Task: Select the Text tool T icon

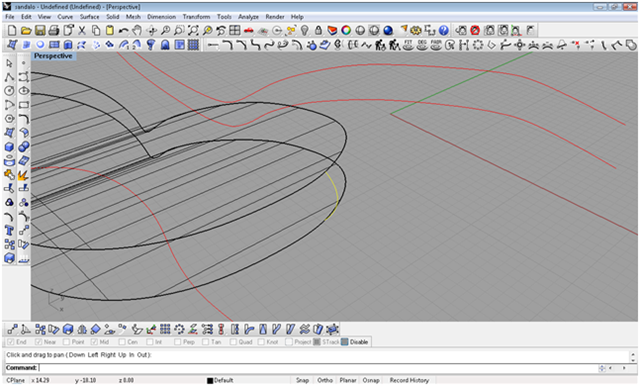Action: point(9,231)
